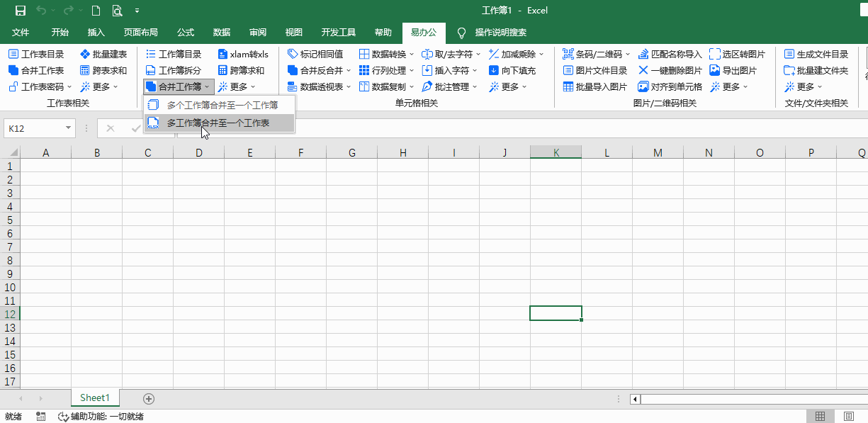Open 加减乘除 arithmetic dropdown
This screenshot has width=868, height=423.
[517, 54]
